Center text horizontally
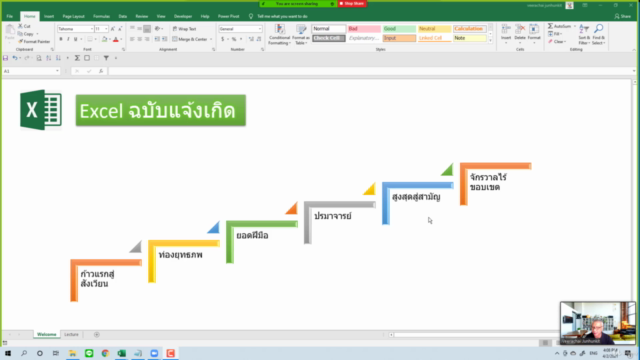The width and height of the screenshot is (640, 360). [140, 39]
